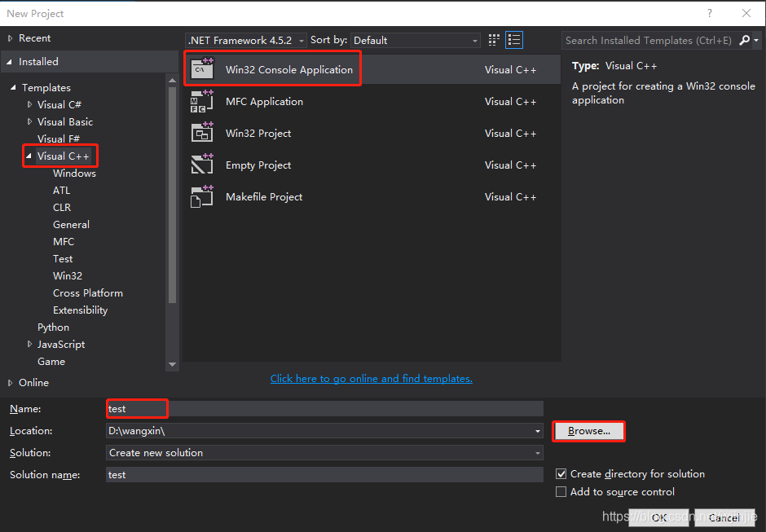Click the project Name input field
The width and height of the screenshot is (766, 532).
click(x=324, y=409)
